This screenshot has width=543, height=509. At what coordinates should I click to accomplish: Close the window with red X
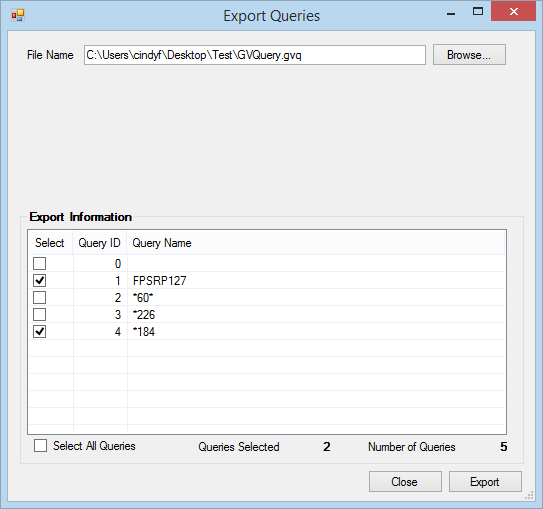pyautogui.click(x=513, y=11)
